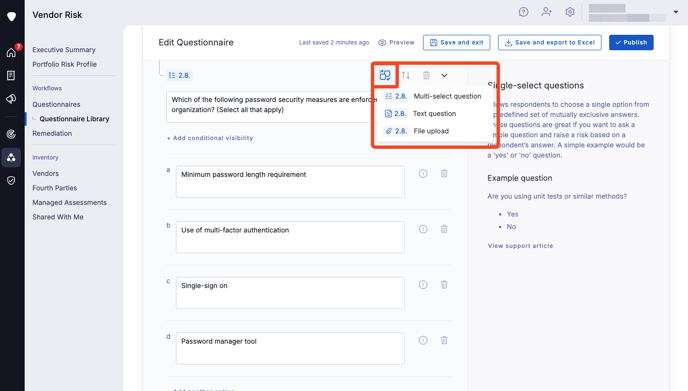The height and width of the screenshot is (391, 688).
Task: Delete the Password manager tool option
Action: coord(444,340)
